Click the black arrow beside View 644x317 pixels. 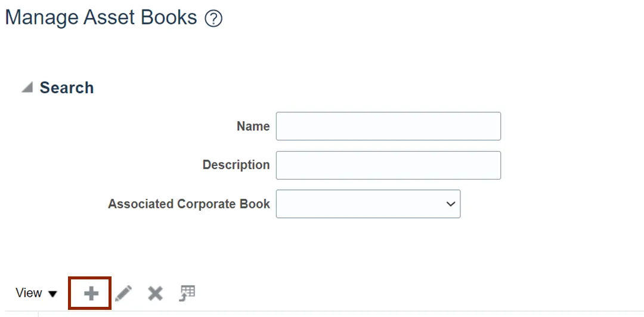[52, 294]
